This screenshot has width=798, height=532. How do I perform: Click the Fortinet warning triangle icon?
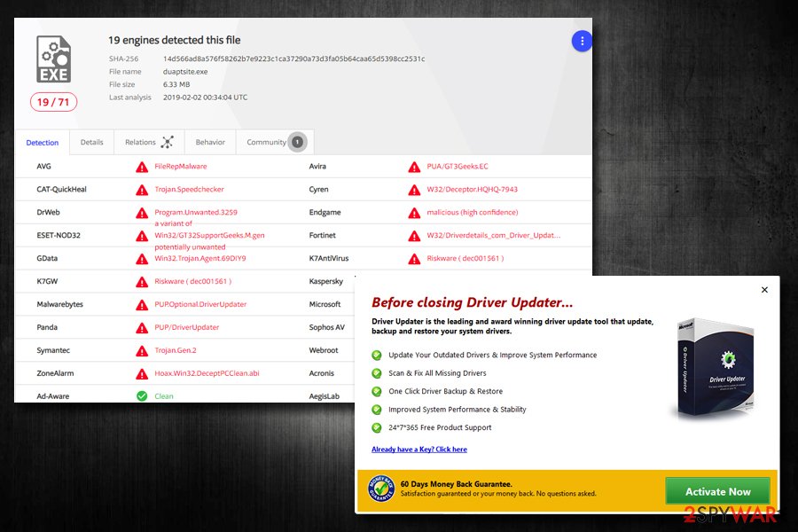(x=414, y=236)
